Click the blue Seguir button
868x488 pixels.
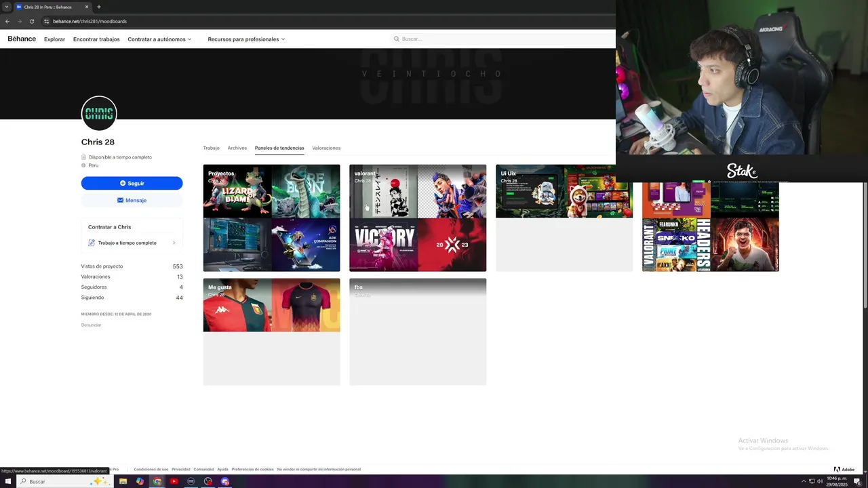(x=132, y=183)
